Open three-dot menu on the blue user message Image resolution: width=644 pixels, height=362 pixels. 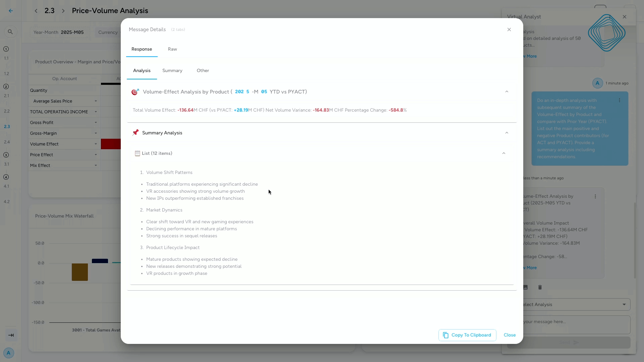[x=620, y=100]
